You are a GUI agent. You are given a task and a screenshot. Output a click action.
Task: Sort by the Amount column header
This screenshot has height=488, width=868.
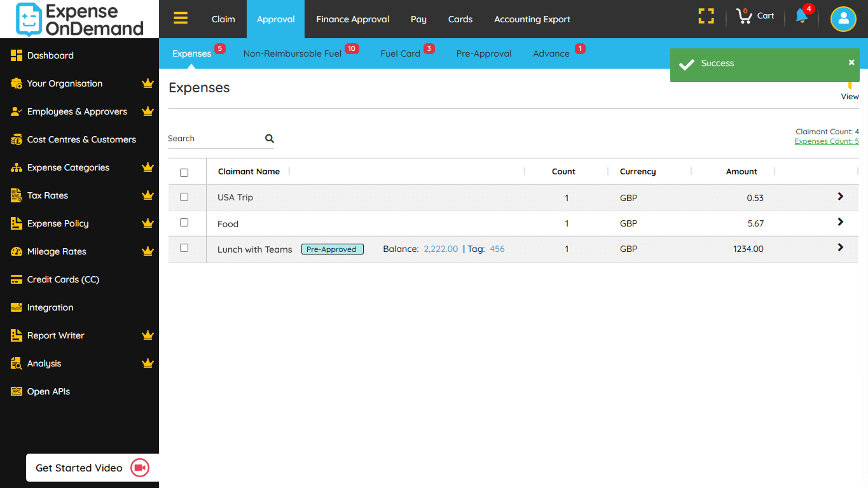[x=741, y=171]
